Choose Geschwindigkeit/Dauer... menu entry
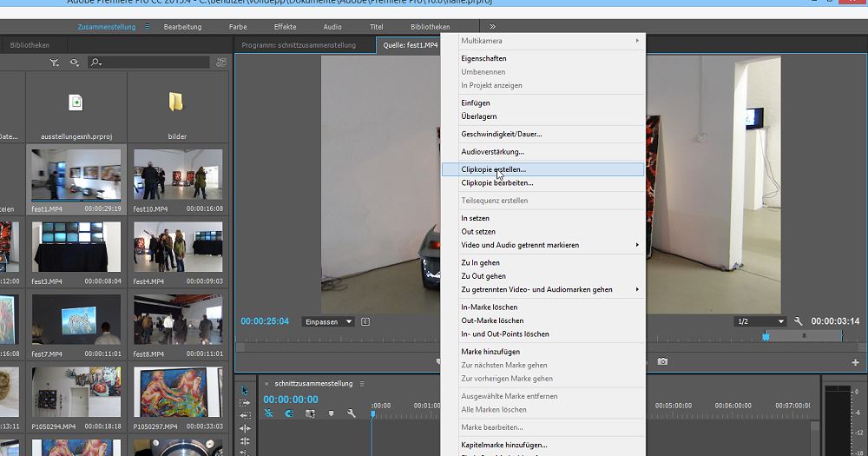Screen dimensions: 868x456 click(x=543, y=134)
